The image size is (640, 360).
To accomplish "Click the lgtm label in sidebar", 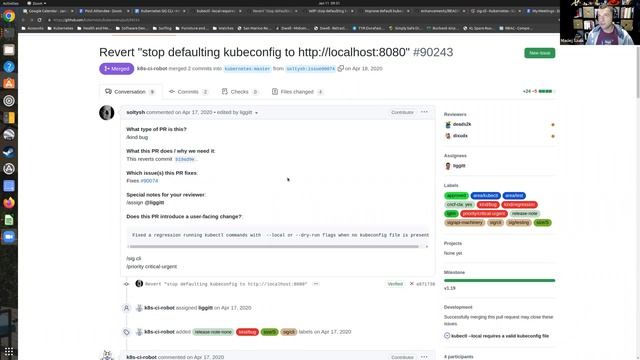I will pyautogui.click(x=451, y=213).
